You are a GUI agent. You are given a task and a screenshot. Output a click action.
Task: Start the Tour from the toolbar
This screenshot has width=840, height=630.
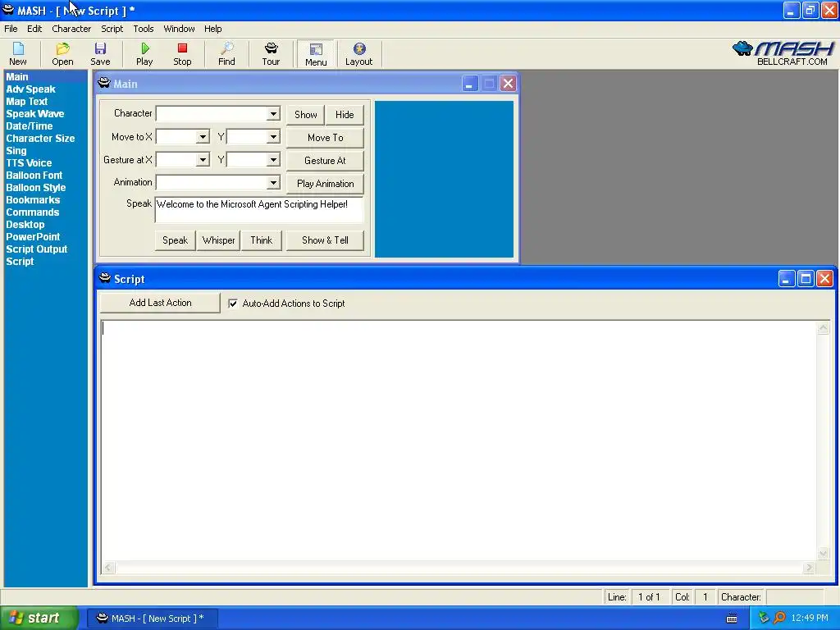[271, 53]
